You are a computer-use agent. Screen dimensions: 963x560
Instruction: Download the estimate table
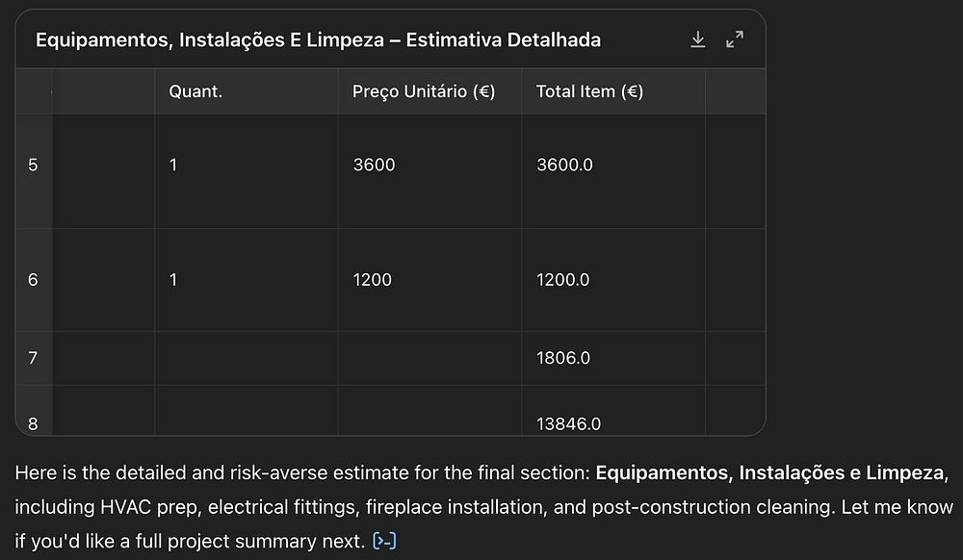(x=698, y=39)
